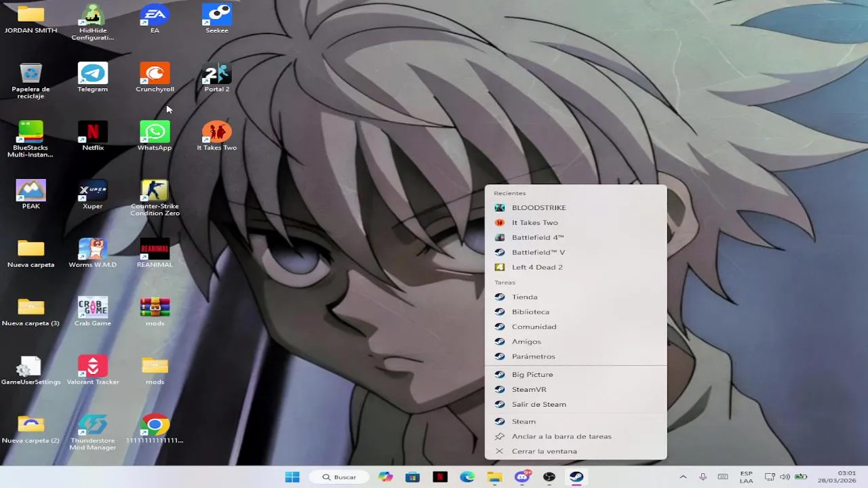Open OBS Studio from the taskbar

(x=549, y=477)
